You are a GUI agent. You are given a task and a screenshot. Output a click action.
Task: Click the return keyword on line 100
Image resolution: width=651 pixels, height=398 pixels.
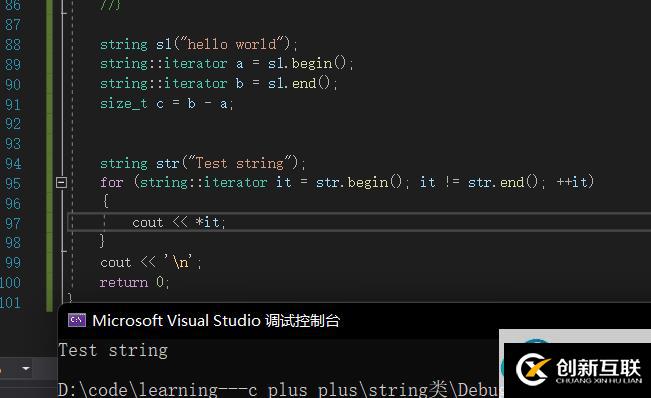coord(124,283)
